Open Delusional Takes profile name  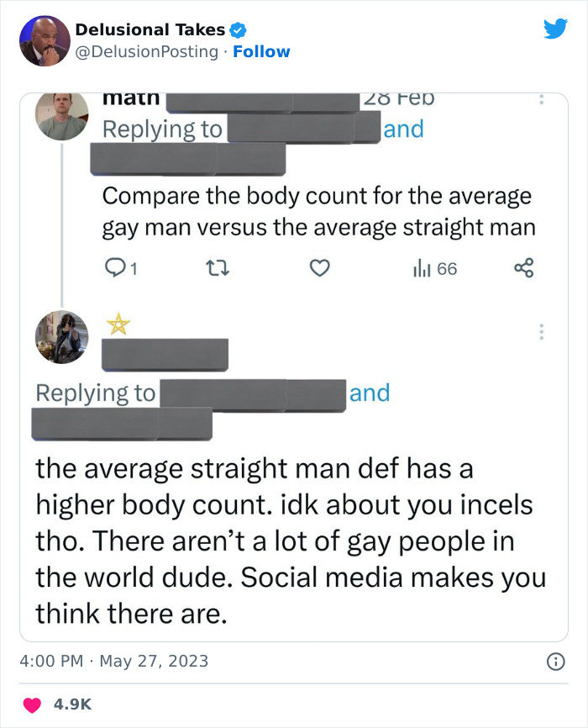[x=150, y=30]
